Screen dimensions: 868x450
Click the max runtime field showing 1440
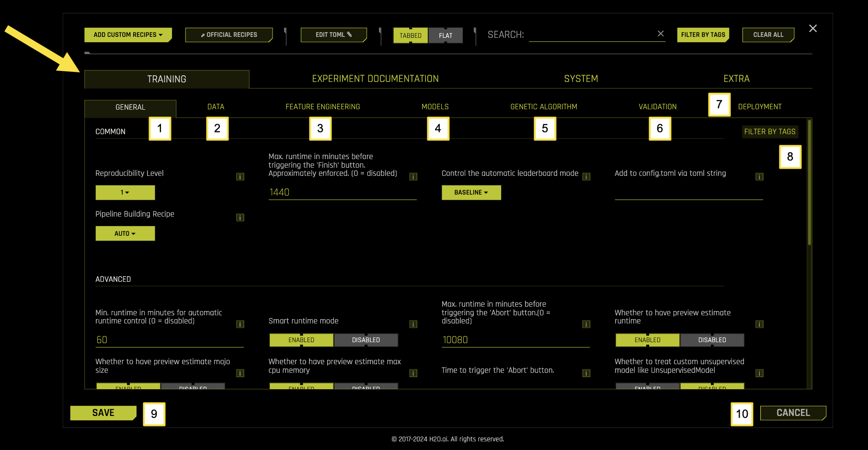343,192
